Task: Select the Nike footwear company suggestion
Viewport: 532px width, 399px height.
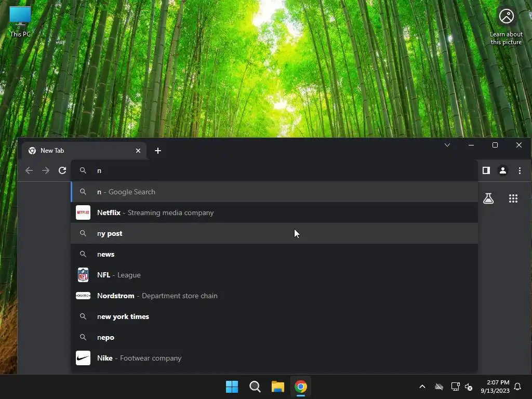Action: [x=274, y=358]
